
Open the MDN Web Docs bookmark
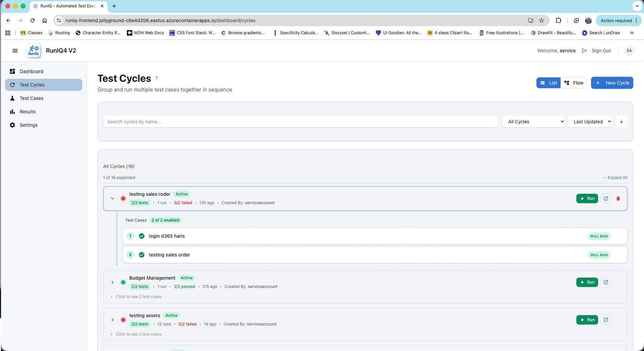pos(145,33)
